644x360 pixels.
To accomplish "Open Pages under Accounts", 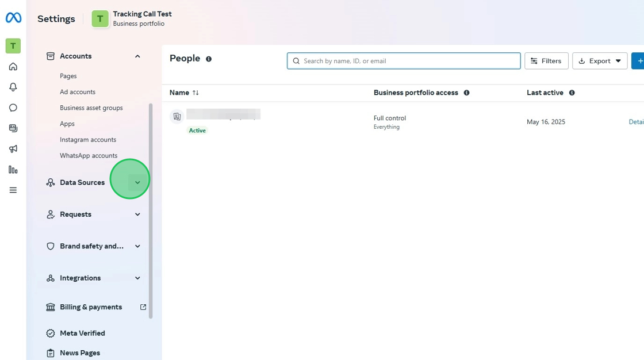I will pyautogui.click(x=68, y=76).
